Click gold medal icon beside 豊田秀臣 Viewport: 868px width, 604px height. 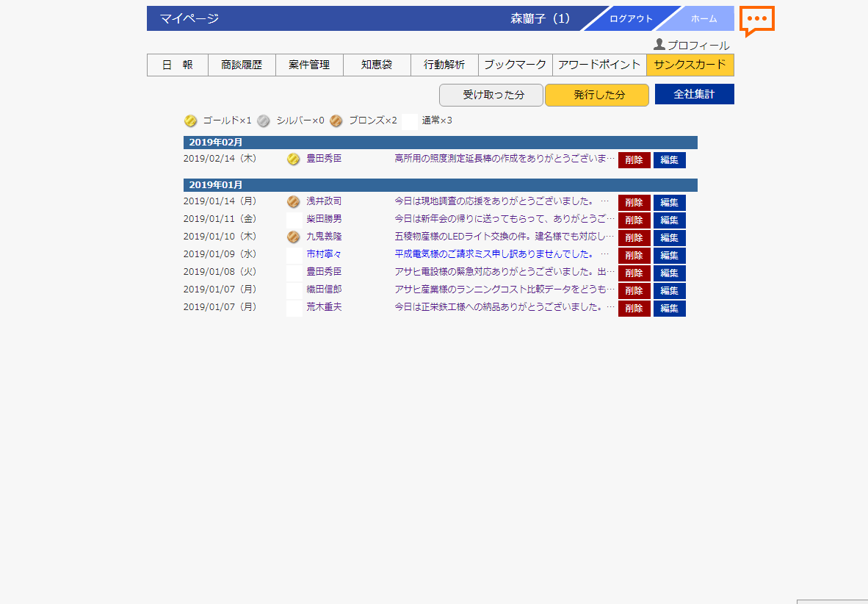click(293, 159)
